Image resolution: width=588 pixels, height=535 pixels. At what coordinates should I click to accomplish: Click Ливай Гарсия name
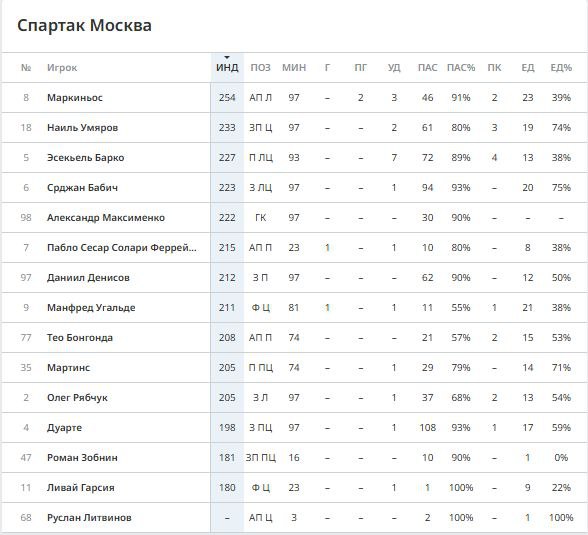[x=81, y=487]
